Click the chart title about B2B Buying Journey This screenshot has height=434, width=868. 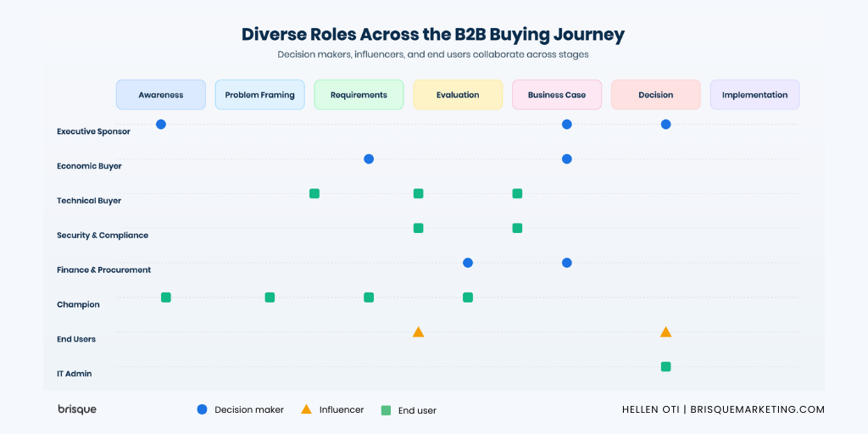point(433,35)
